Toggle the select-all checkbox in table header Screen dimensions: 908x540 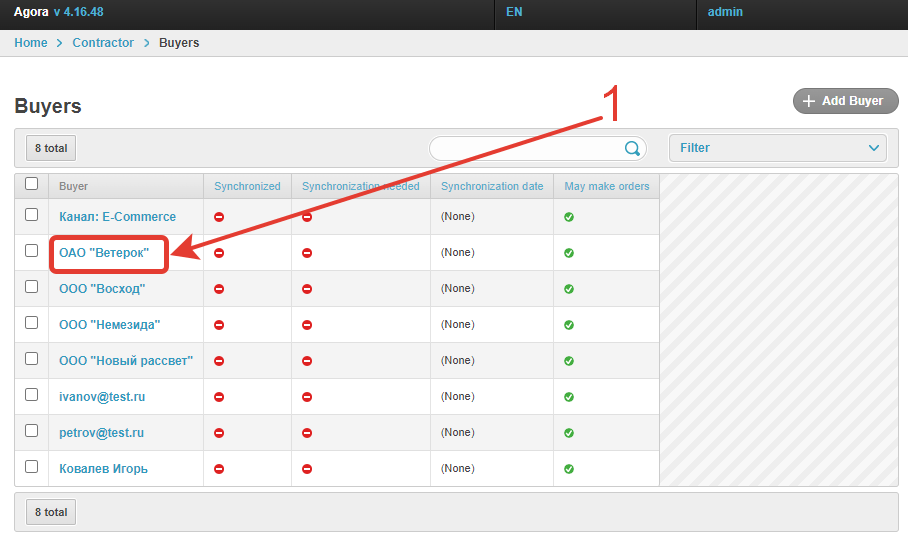32,184
